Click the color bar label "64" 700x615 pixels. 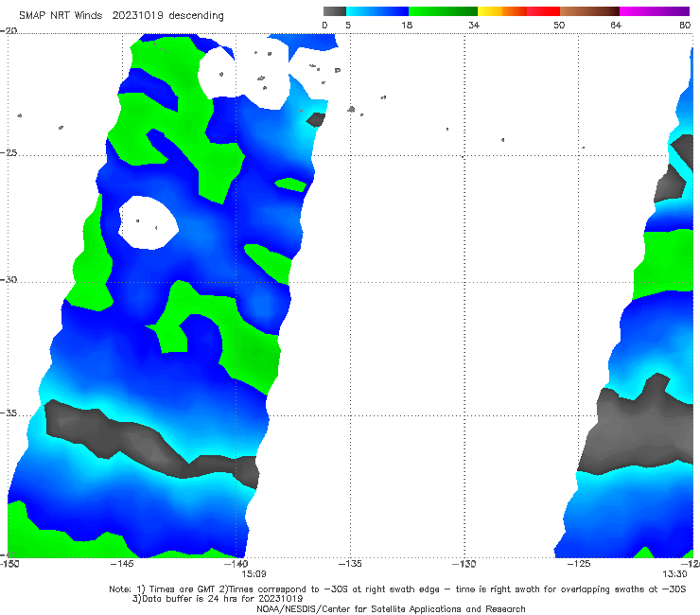click(616, 25)
